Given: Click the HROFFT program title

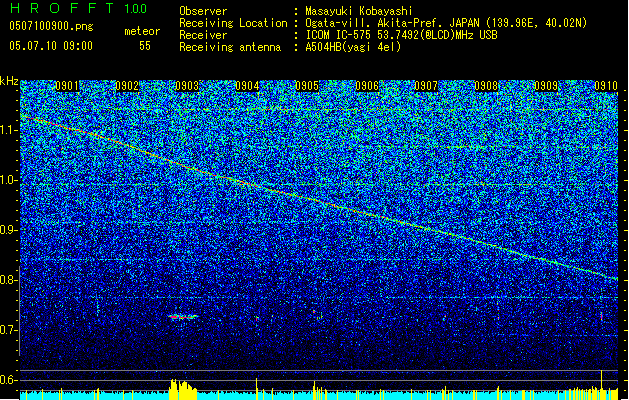Looking at the screenshot, I should click(x=64, y=8).
